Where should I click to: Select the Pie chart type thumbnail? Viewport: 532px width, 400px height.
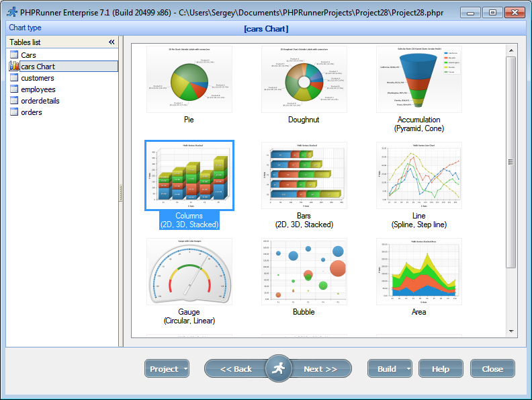[189, 79]
